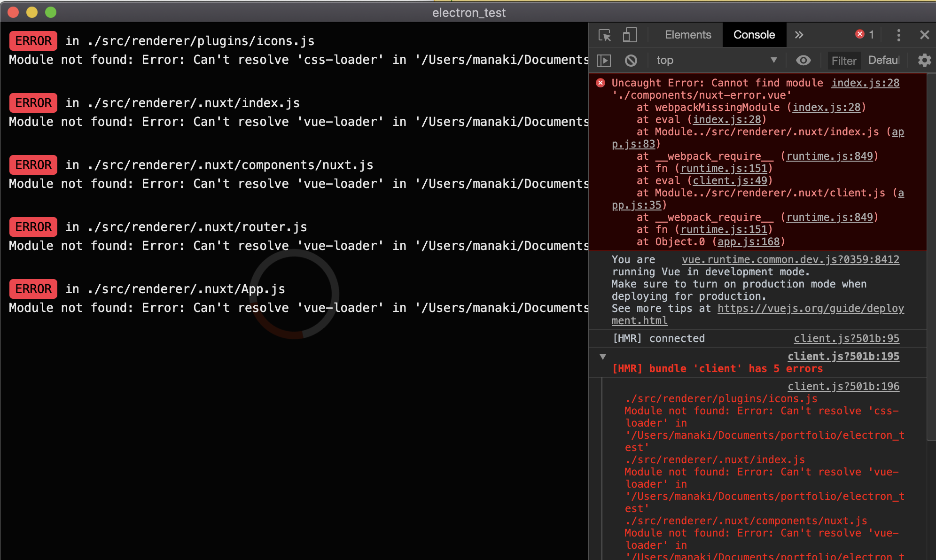This screenshot has width=936, height=560.
Task: Clear the console icon
Action: pos(631,60)
